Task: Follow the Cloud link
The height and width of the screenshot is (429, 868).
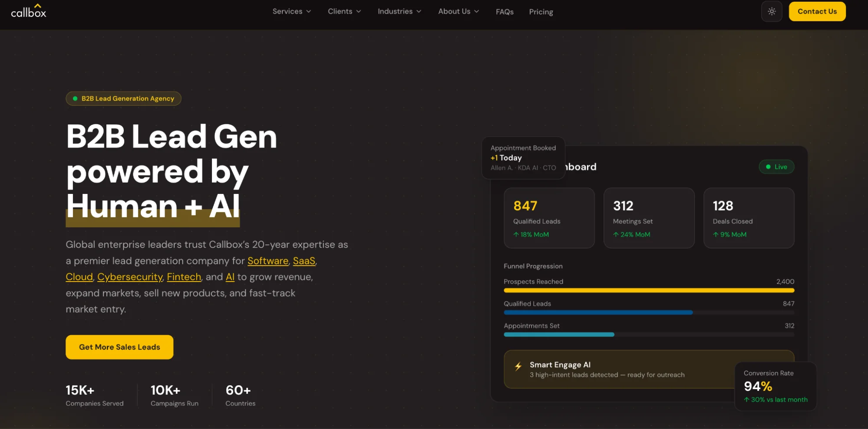Action: click(x=79, y=277)
